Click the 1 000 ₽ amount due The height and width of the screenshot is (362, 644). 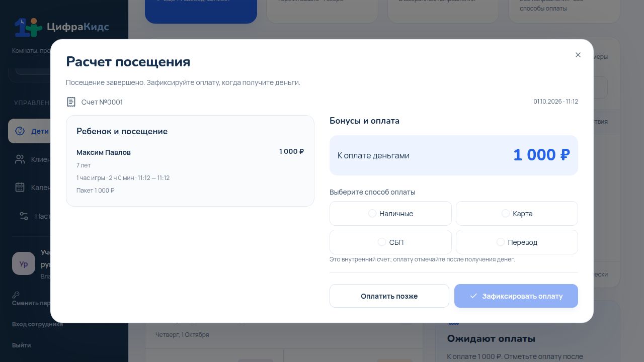pos(541,155)
